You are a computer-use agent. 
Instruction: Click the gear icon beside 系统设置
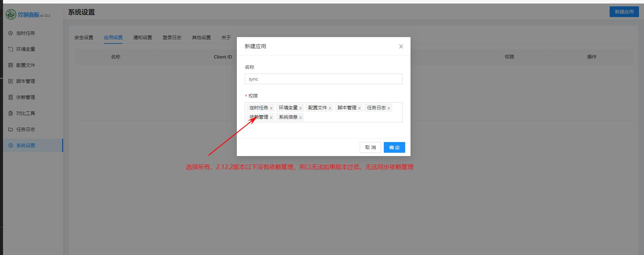pos(11,145)
